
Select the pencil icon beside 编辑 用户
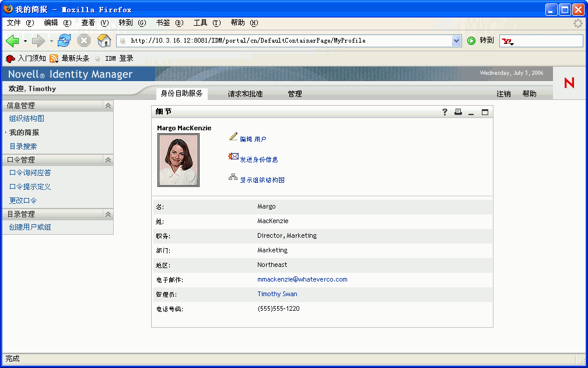233,136
